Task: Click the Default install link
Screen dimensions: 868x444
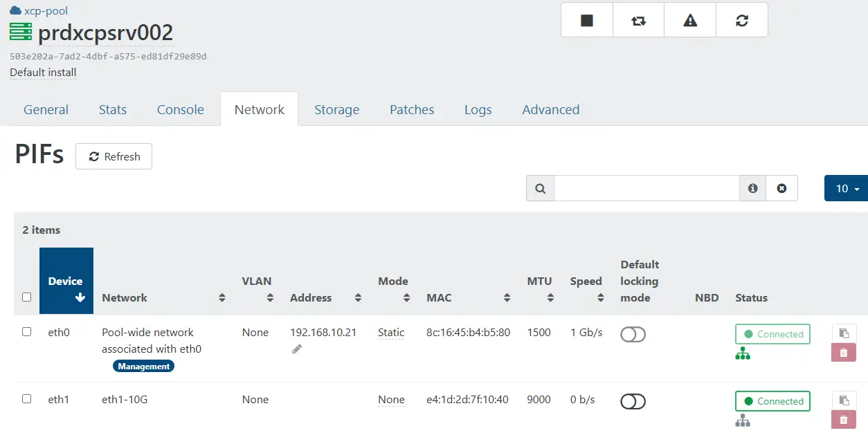Action: pyautogui.click(x=42, y=72)
